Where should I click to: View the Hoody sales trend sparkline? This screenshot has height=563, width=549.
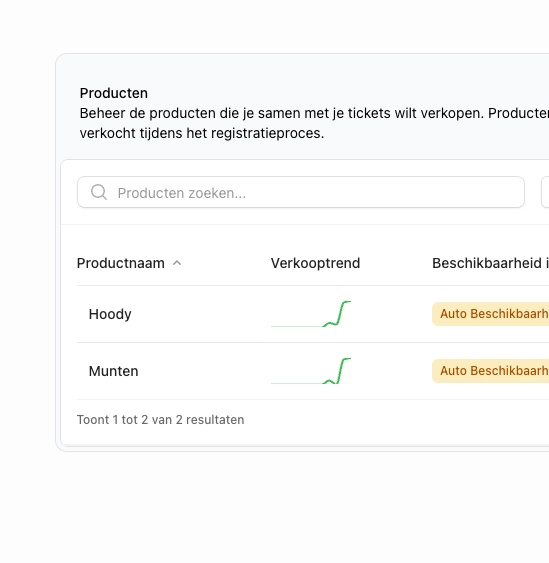311,314
